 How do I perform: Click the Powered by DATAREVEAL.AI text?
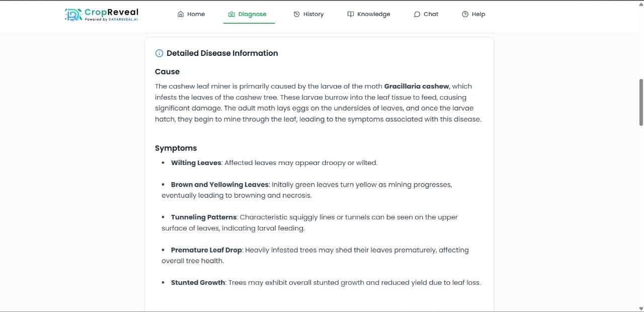coord(111,20)
